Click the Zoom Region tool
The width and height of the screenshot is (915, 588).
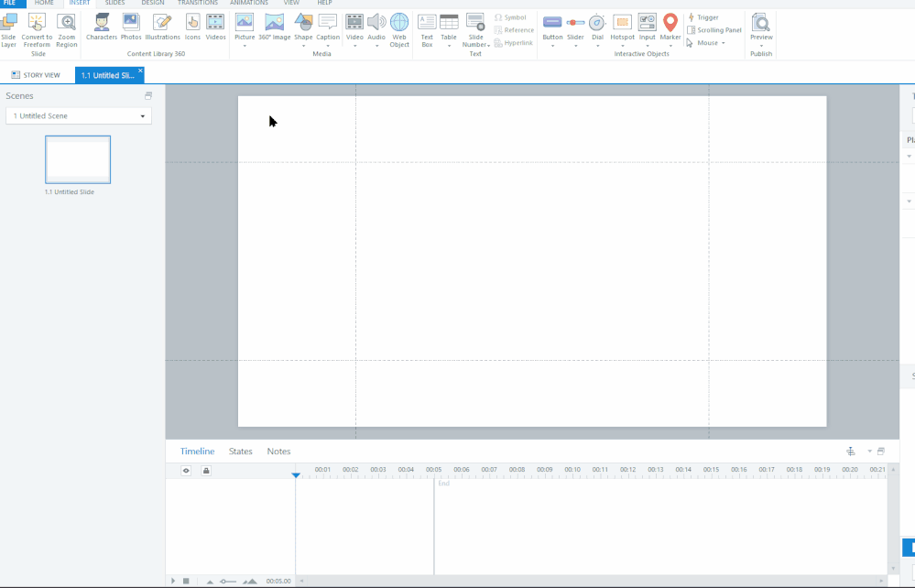pos(67,29)
